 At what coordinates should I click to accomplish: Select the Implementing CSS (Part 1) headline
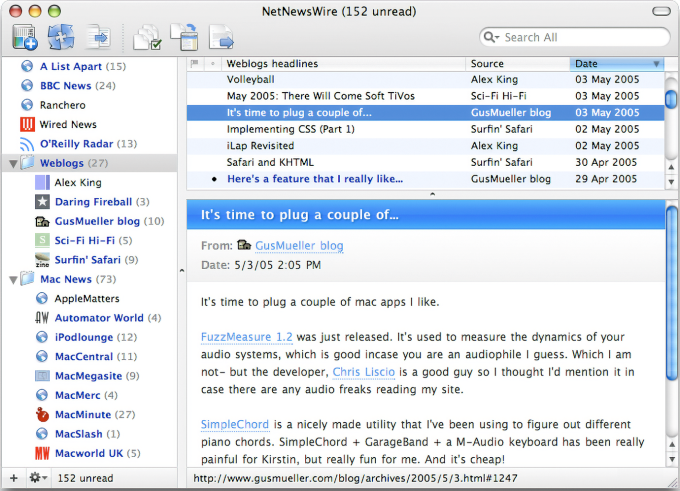[425, 129]
